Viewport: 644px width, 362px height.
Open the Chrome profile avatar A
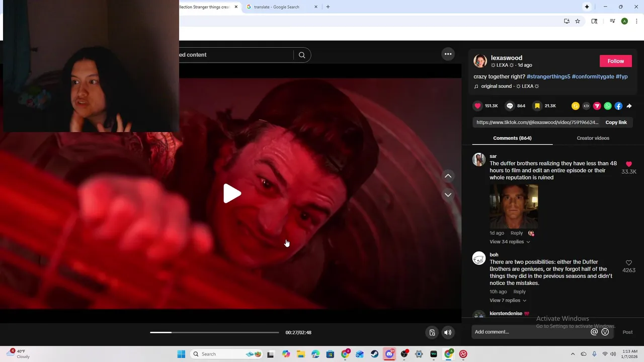pos(624,21)
